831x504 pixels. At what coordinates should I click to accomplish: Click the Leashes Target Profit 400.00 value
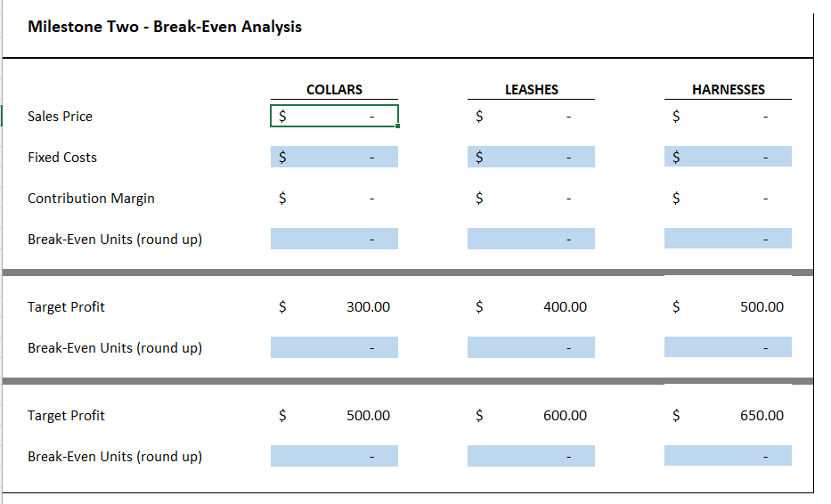(x=565, y=307)
